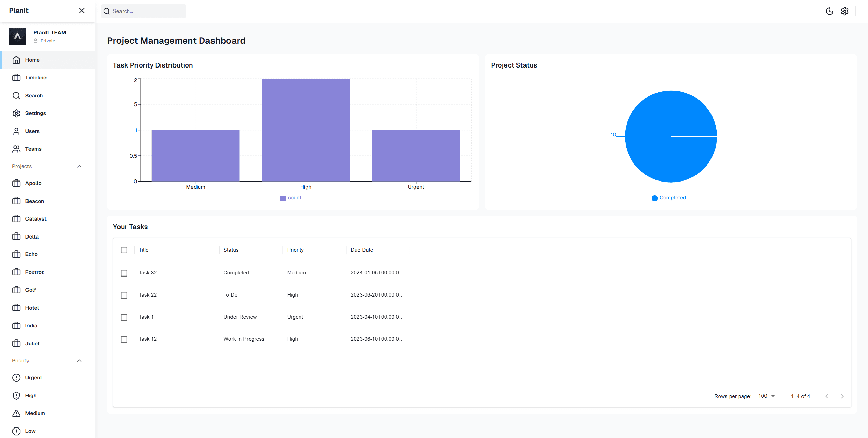868x438 pixels.
Task: Open the Echo project
Action: (48, 254)
